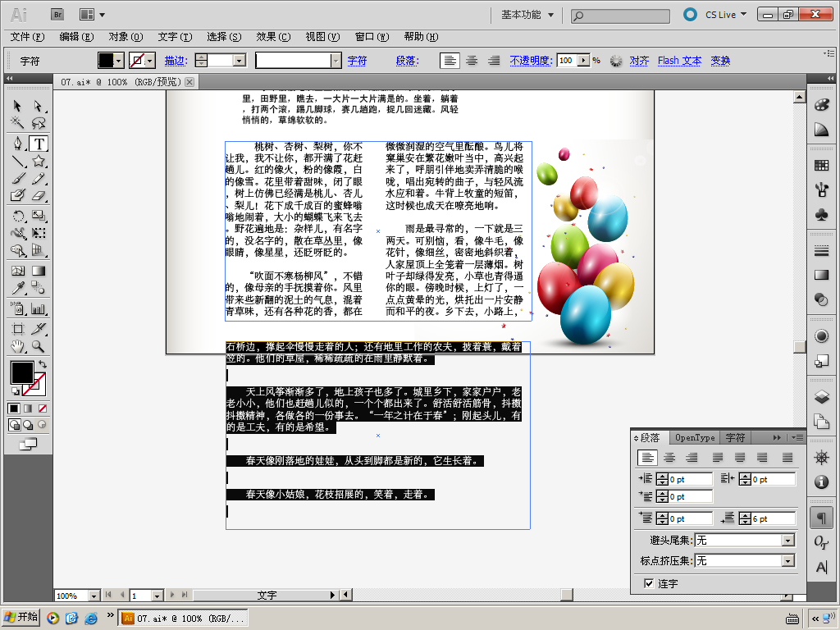This screenshot has width=840, height=630.
Task: Swap fill and stroke colors
Action: pos(43,364)
